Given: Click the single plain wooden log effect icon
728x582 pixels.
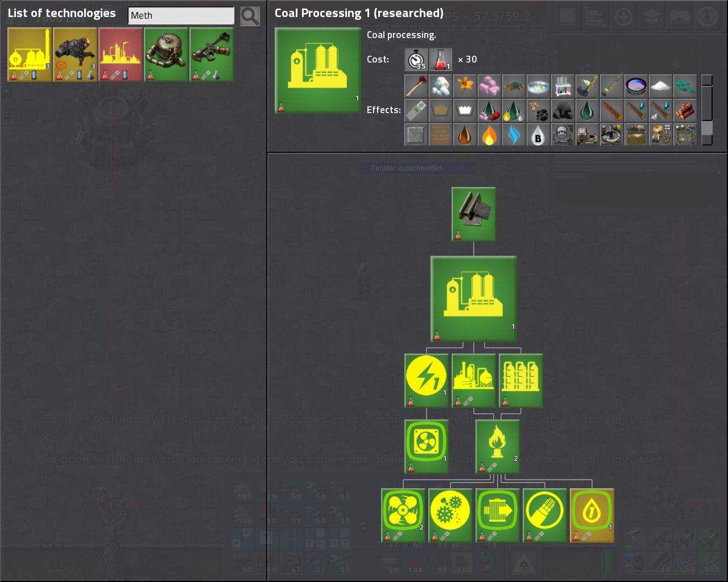Looking at the screenshot, I should point(611,111).
